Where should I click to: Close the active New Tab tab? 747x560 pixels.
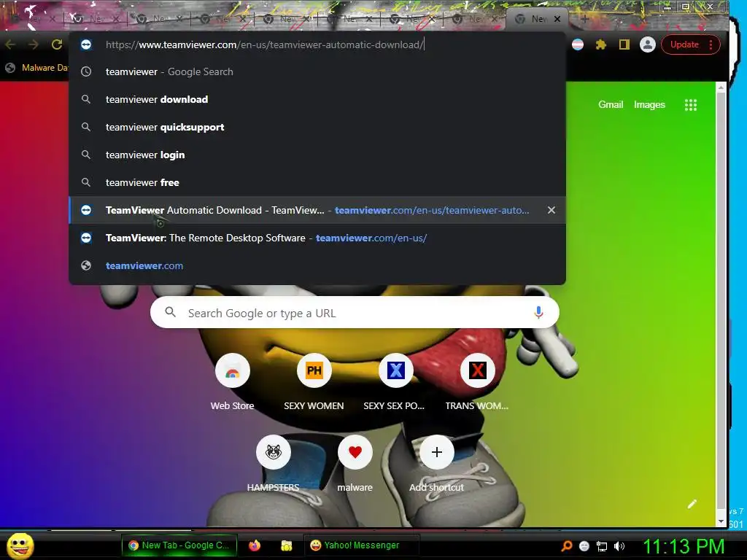[557, 19]
